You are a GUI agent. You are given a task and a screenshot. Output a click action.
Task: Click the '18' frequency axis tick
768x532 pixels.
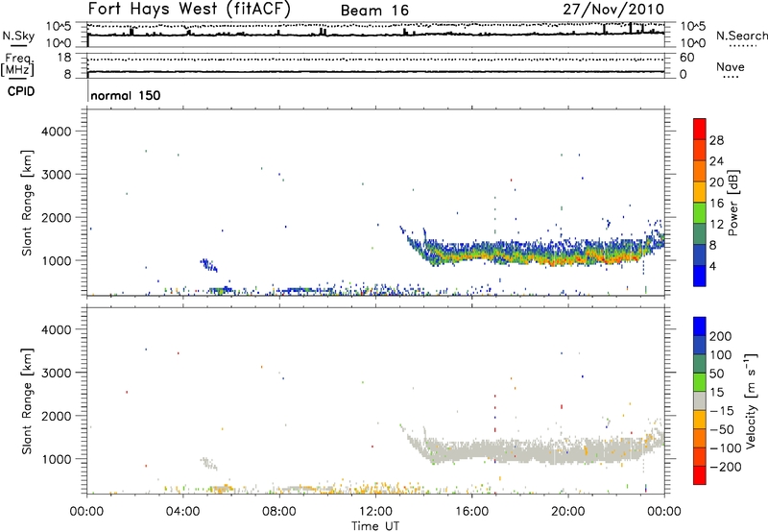pos(64,58)
